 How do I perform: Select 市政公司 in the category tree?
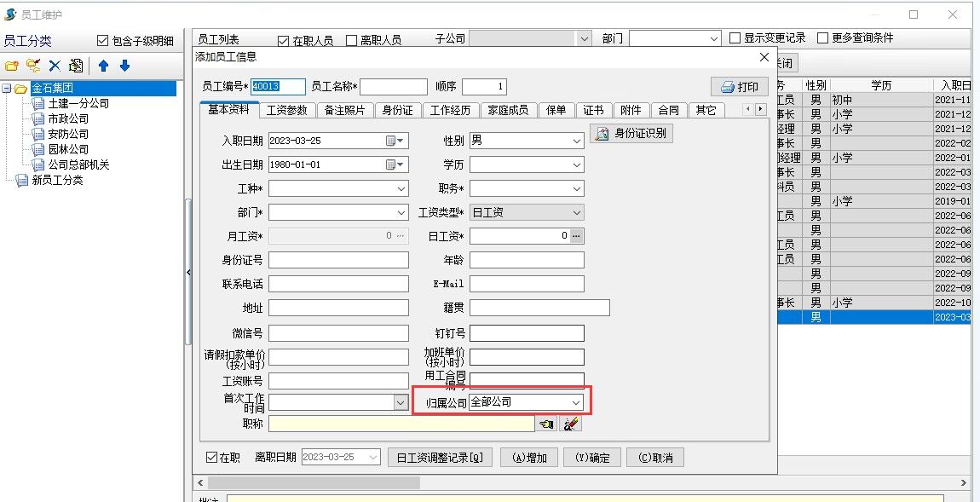(68, 118)
